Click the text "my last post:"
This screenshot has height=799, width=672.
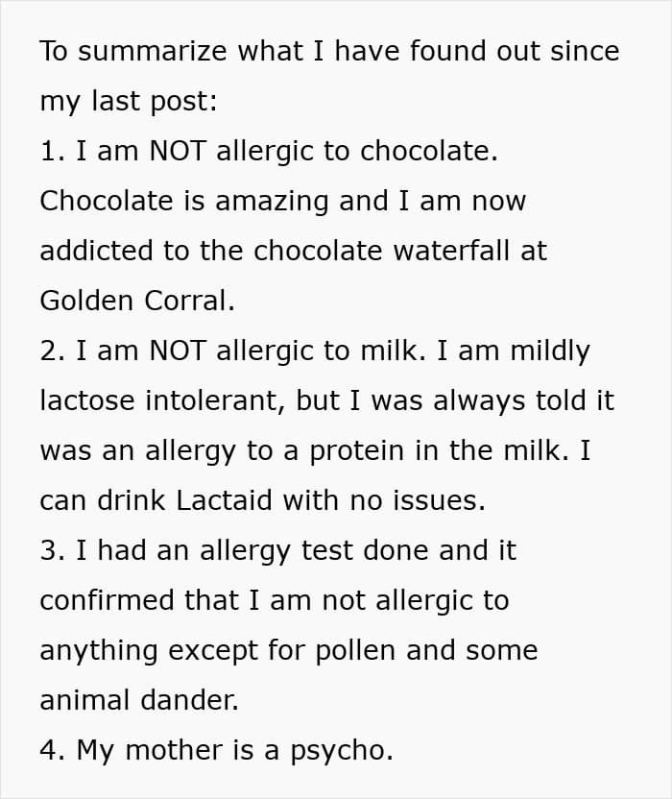tap(129, 101)
